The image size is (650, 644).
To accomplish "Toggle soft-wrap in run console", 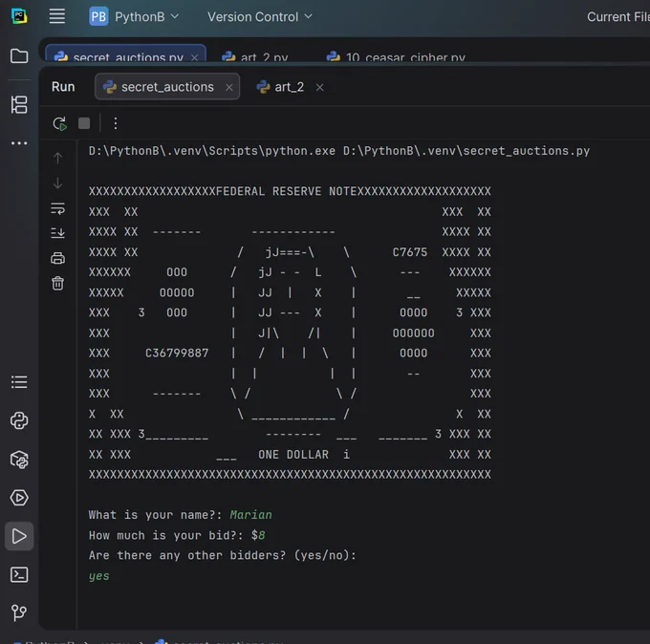I will click(57, 208).
